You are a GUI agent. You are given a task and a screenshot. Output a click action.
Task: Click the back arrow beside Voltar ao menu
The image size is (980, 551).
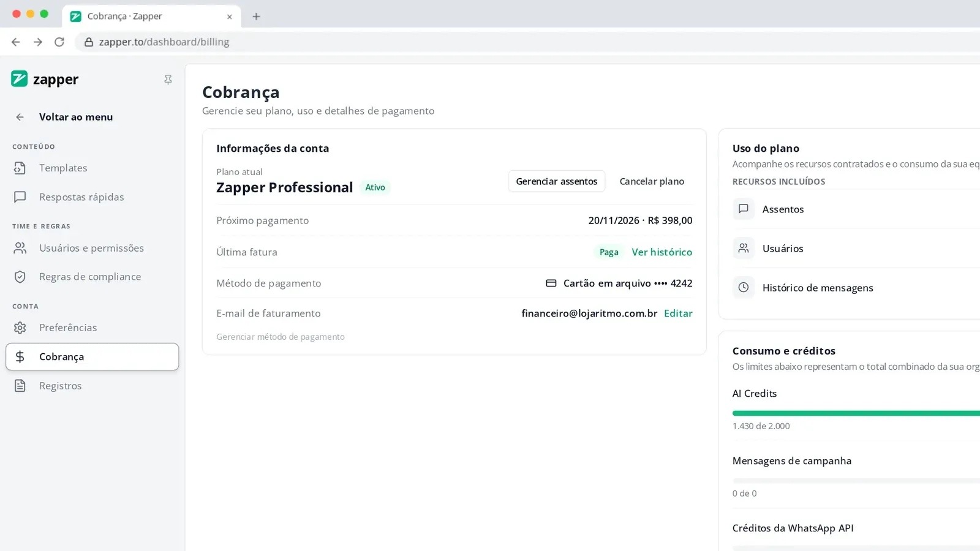(20, 117)
